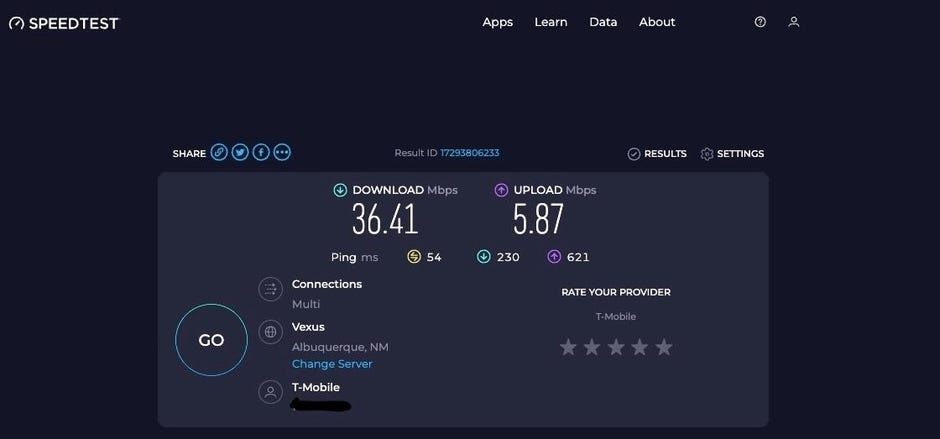
Task: Click the Multi connections label
Action: click(x=306, y=304)
